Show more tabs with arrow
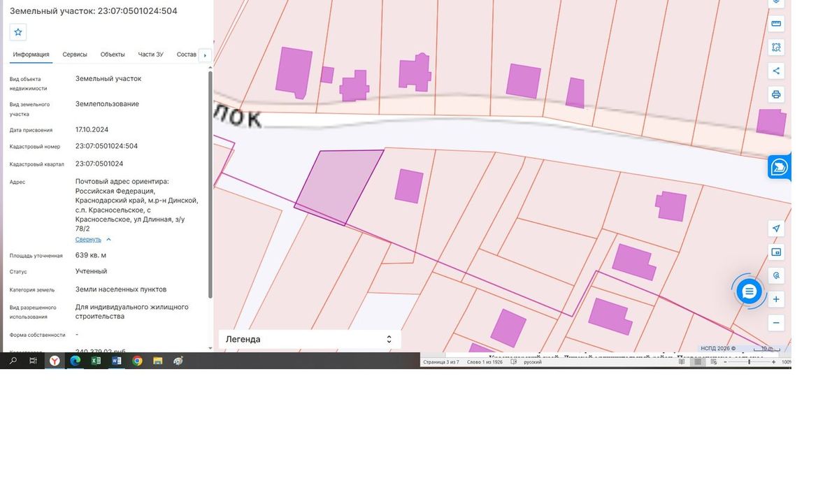839x504 pixels. pyautogui.click(x=205, y=55)
